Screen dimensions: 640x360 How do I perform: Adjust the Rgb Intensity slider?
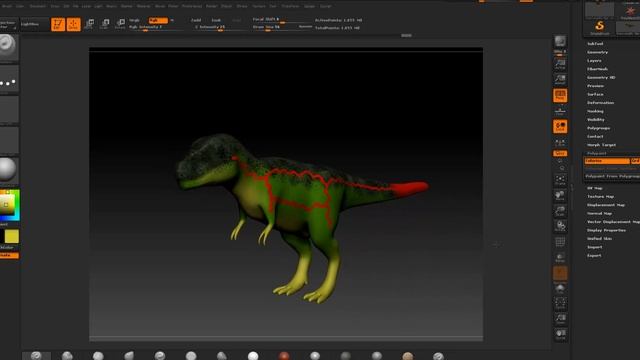(155, 27)
